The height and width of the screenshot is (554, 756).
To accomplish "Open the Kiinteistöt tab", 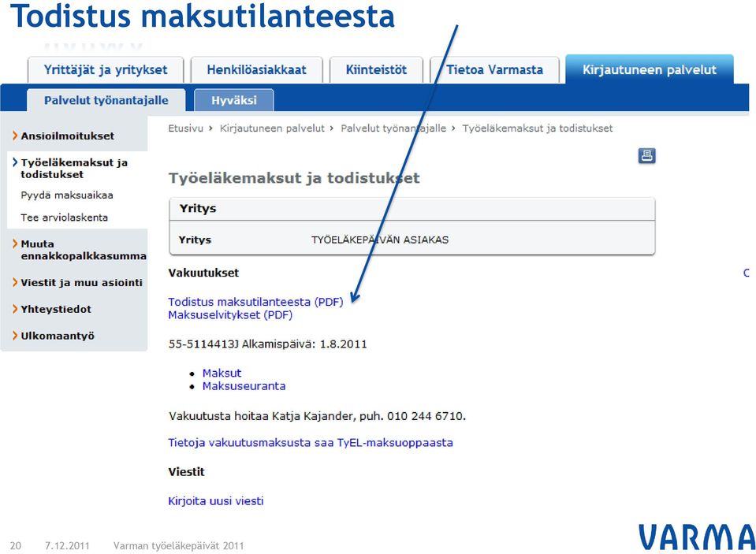I will point(376,70).
